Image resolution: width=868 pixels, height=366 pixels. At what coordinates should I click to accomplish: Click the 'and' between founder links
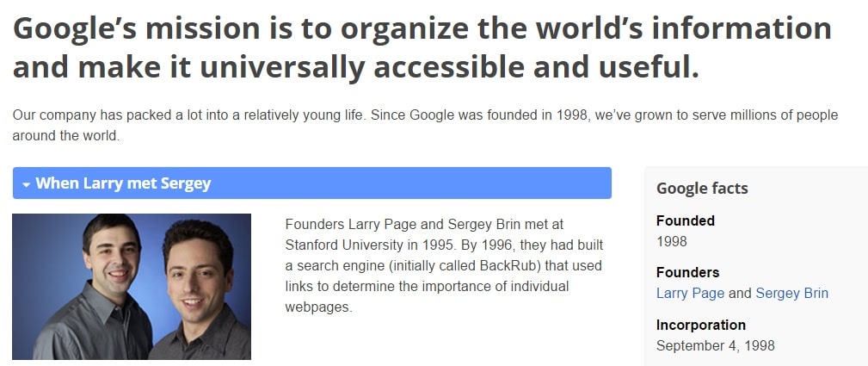740,293
